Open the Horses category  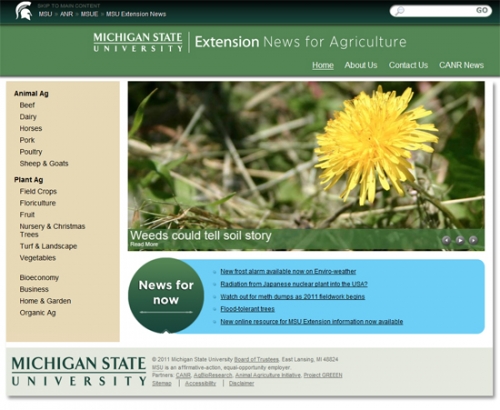pyautogui.click(x=31, y=128)
